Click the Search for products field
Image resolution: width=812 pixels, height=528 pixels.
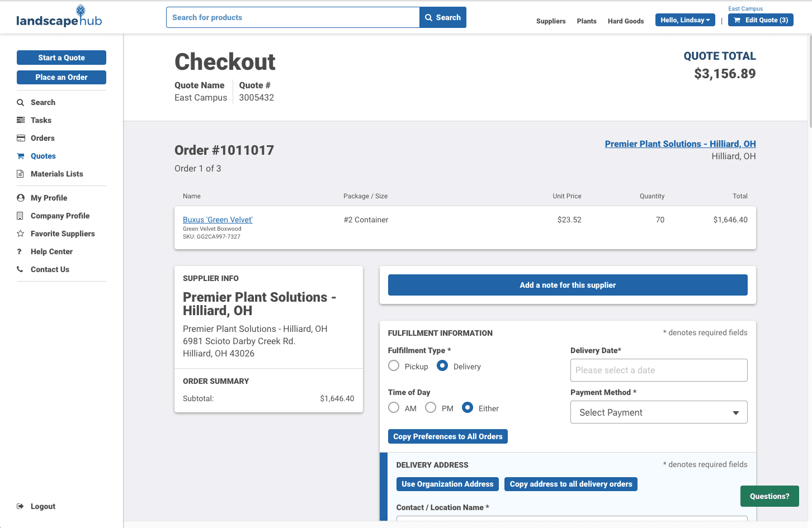(x=292, y=17)
